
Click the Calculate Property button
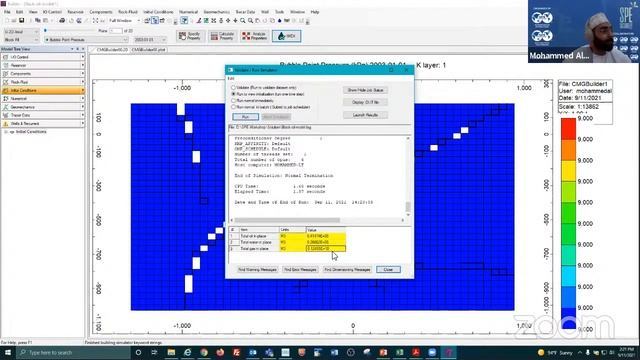(x=222, y=36)
